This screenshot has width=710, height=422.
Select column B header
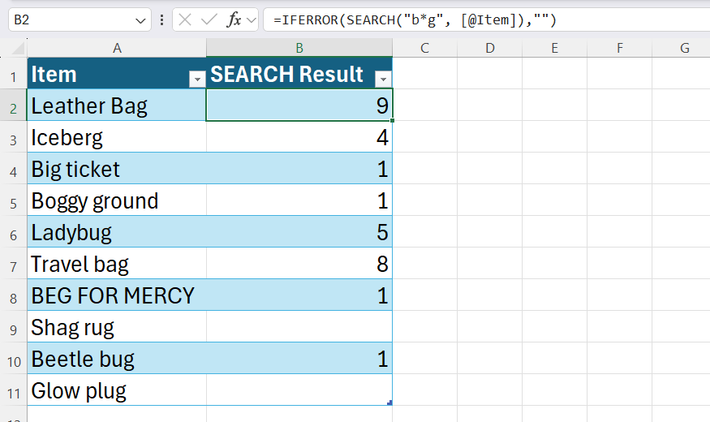coord(299,48)
